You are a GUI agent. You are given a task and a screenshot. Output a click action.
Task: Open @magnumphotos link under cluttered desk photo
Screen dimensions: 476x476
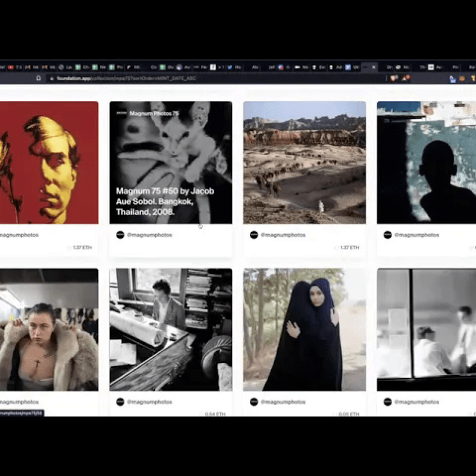coord(150,402)
